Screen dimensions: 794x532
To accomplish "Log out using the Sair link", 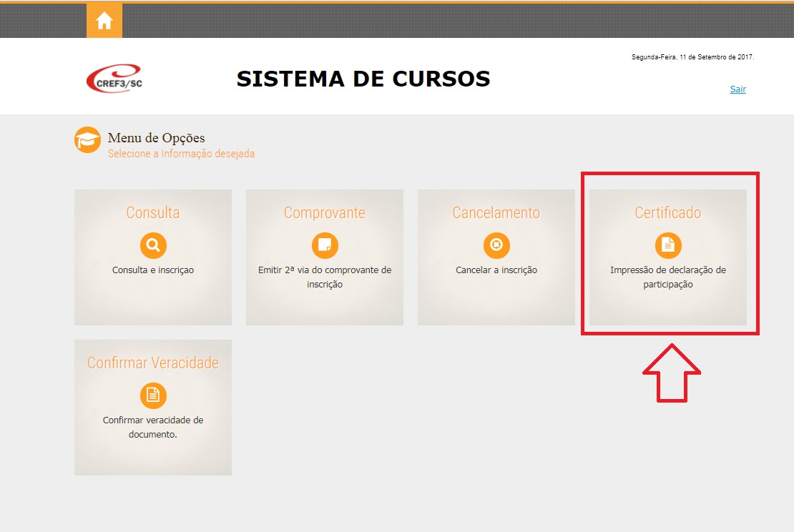I will point(737,89).
